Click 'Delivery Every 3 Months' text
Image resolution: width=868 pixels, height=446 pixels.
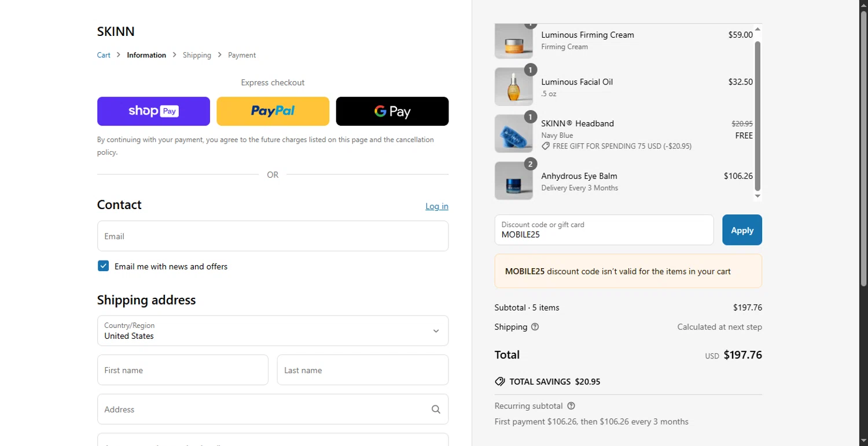580,188
